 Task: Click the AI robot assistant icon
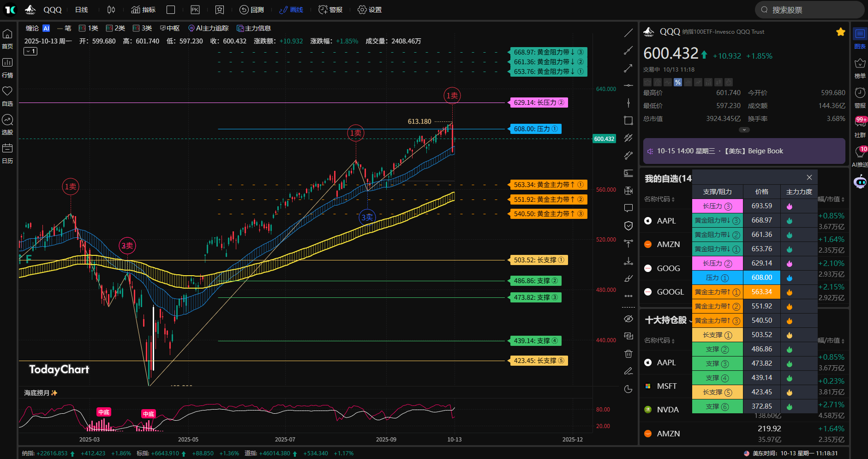(860, 182)
